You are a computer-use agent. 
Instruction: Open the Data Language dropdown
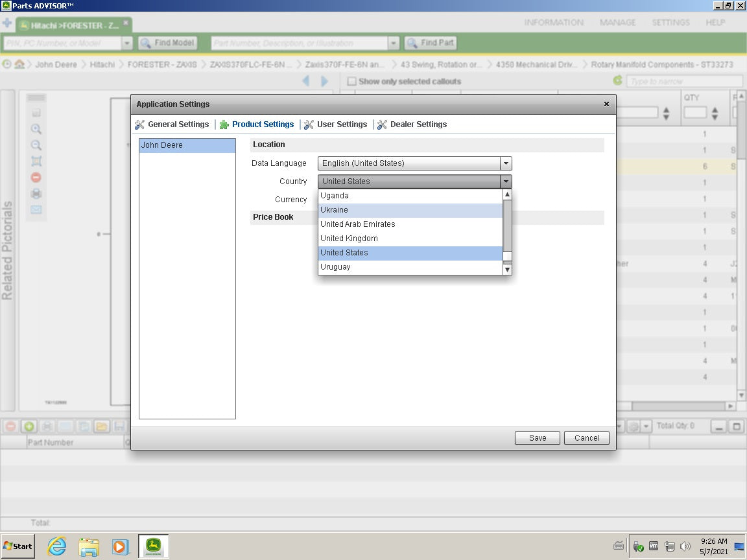click(x=506, y=163)
